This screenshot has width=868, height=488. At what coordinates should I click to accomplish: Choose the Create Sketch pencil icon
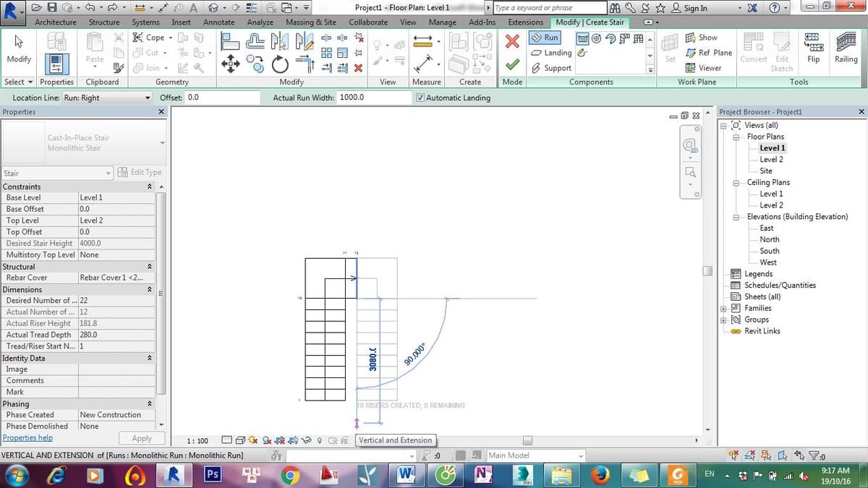[583, 53]
